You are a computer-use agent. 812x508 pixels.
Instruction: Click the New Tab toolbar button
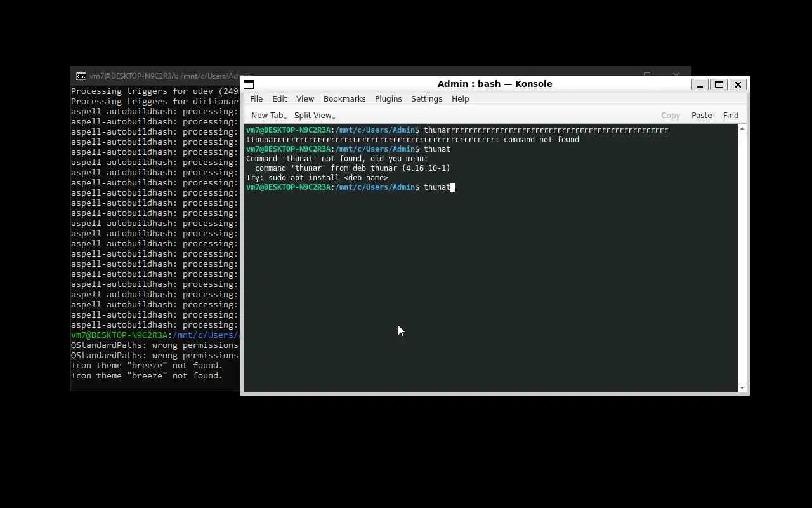click(x=268, y=116)
